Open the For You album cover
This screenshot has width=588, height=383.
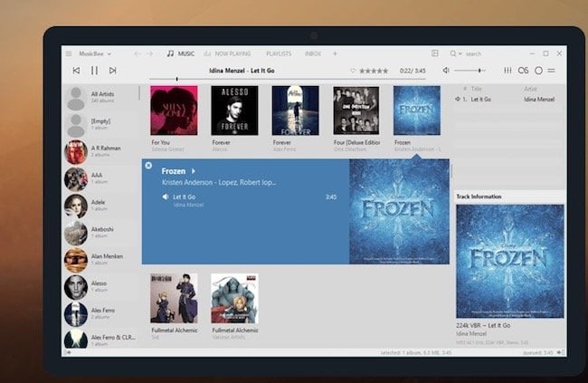coord(174,110)
